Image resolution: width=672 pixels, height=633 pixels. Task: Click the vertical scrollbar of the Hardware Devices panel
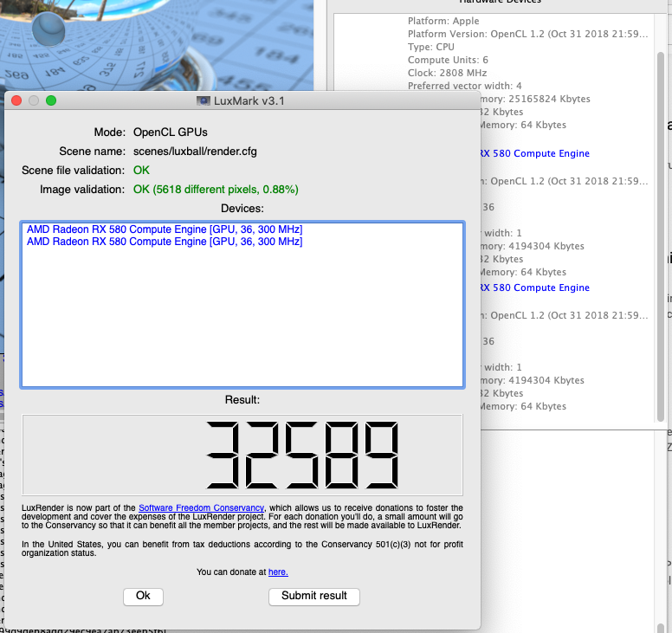point(661,236)
